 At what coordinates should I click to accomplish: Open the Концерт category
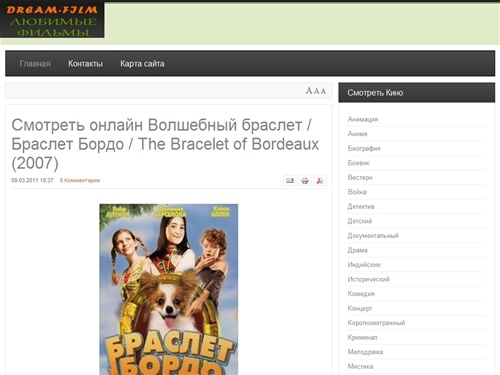(360, 308)
